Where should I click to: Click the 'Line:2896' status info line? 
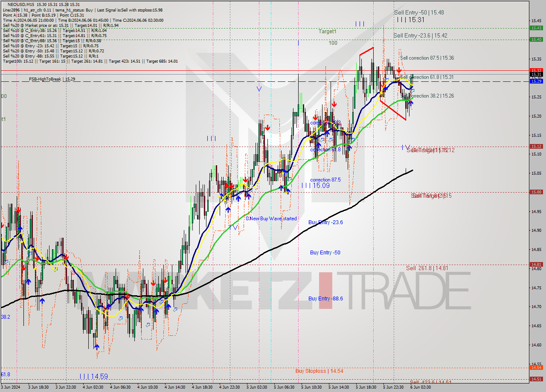click(82, 10)
